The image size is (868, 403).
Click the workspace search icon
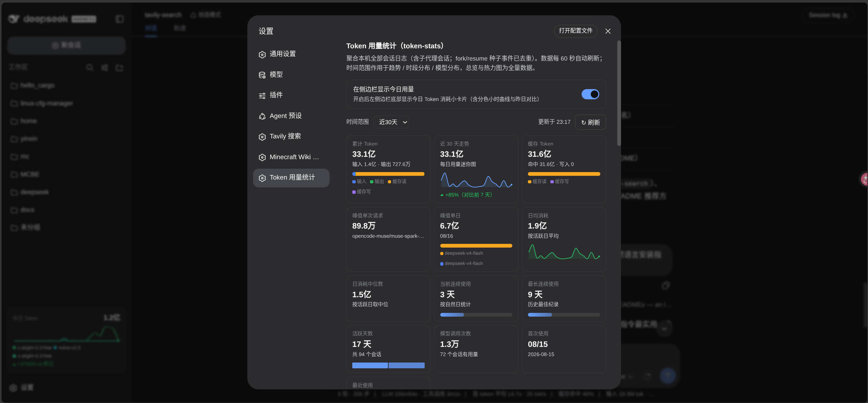tap(89, 67)
